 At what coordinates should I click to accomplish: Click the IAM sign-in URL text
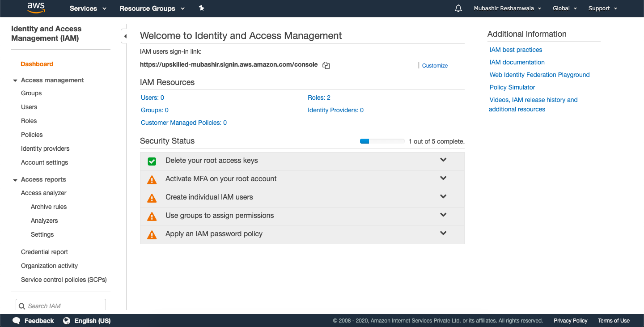(229, 64)
